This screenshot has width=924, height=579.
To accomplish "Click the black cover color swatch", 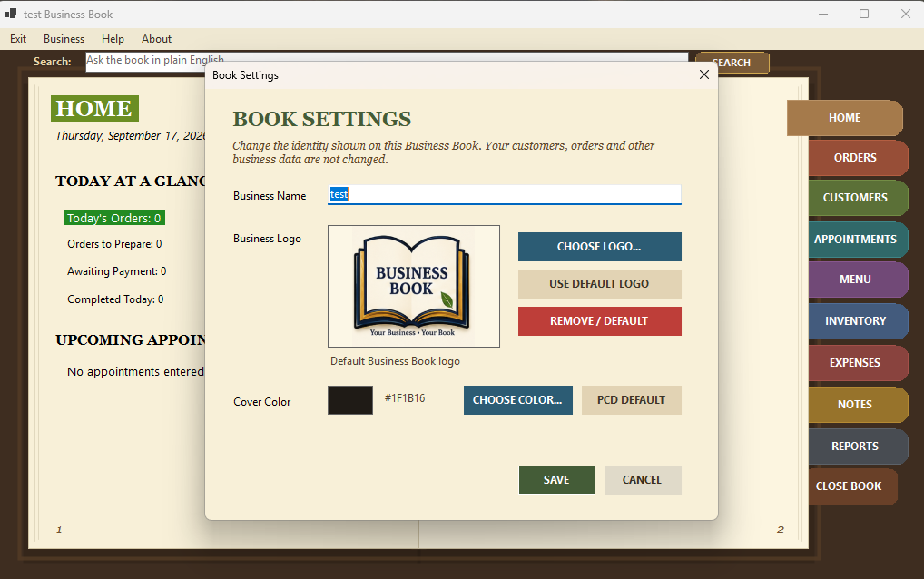I will tap(350, 400).
